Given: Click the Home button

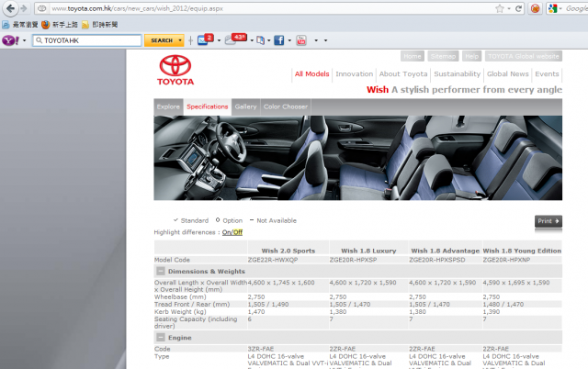Looking at the screenshot, I should (x=413, y=56).
